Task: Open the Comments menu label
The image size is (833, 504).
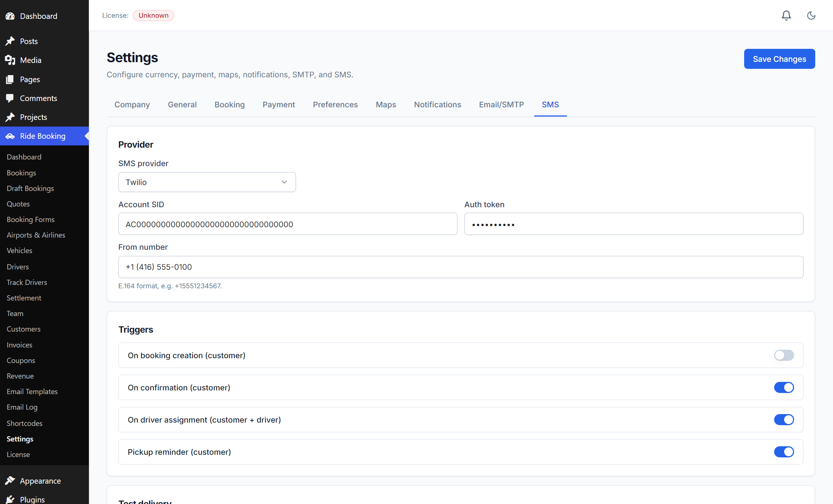Action: tap(39, 98)
